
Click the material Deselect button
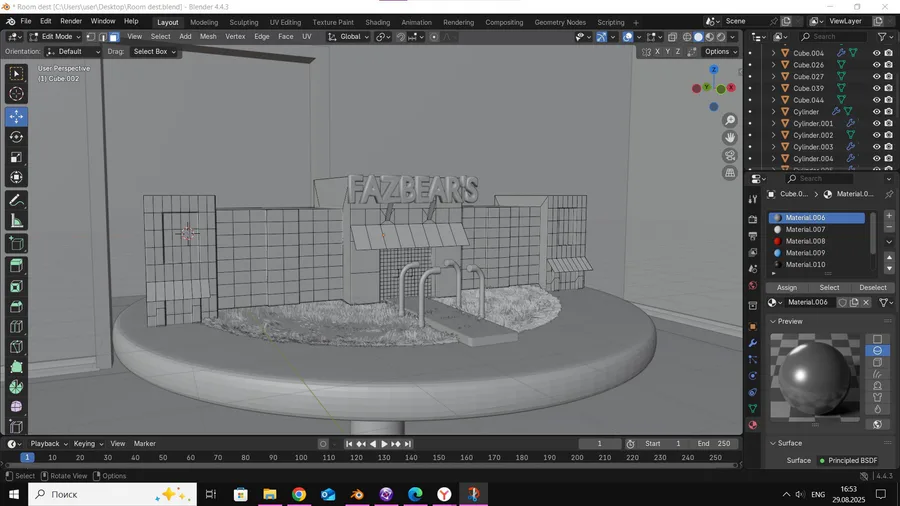872,287
